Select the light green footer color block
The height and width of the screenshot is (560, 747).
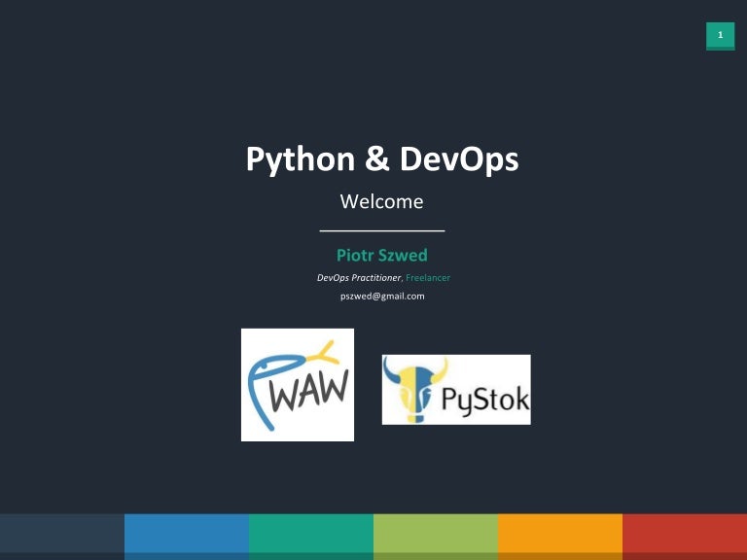(x=436, y=536)
